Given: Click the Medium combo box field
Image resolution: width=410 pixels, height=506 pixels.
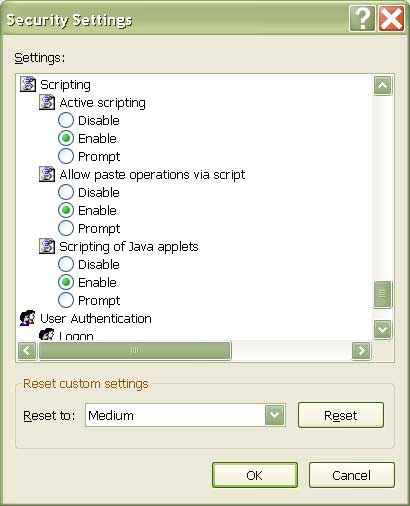Looking at the screenshot, I should [185, 415].
